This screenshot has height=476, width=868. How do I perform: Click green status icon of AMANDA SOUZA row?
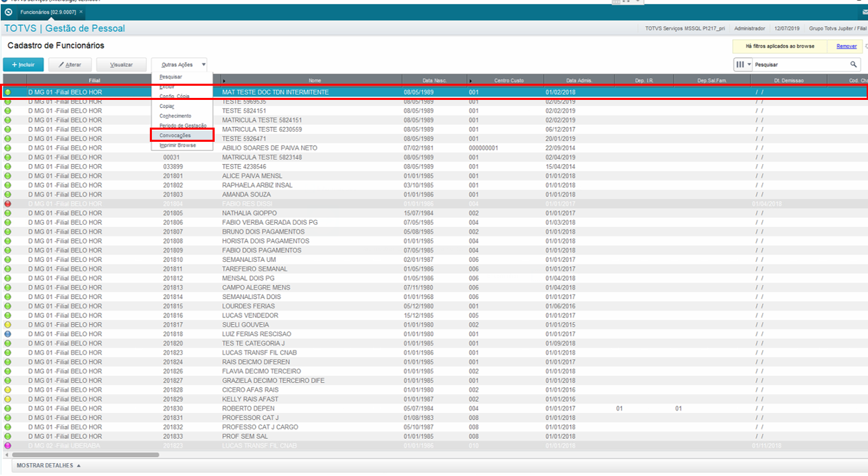(8, 194)
